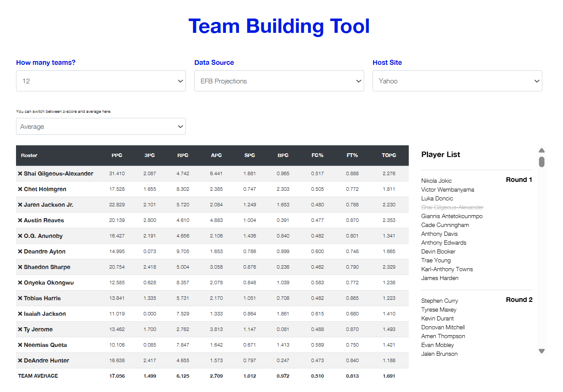The width and height of the screenshot is (563, 392).
Task: Open the How many teams dropdown
Action: (101, 81)
